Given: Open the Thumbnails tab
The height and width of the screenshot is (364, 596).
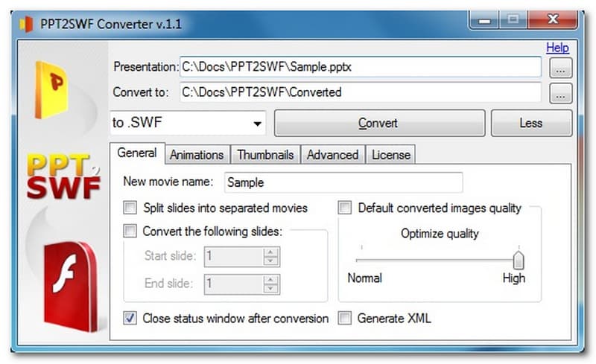Looking at the screenshot, I should [265, 155].
